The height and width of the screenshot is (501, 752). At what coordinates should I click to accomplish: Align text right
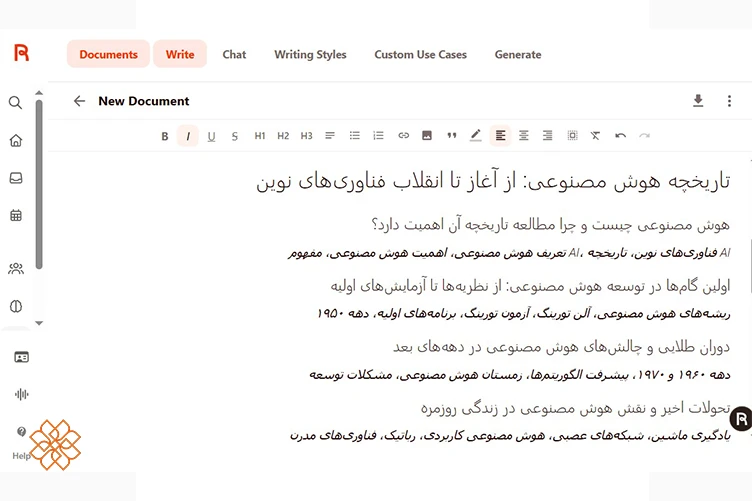tap(547, 136)
